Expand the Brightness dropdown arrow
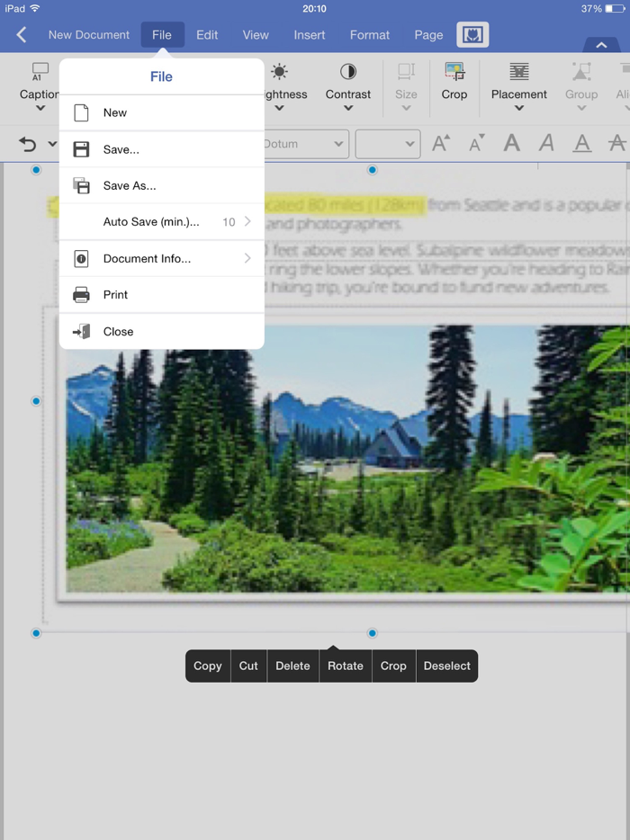The height and width of the screenshot is (840, 630). pos(279,108)
